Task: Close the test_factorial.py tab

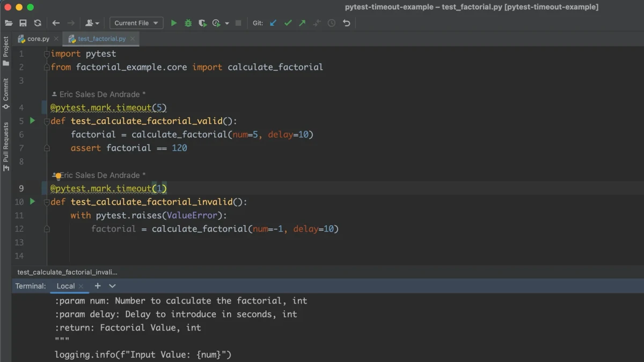Action: [x=133, y=39]
